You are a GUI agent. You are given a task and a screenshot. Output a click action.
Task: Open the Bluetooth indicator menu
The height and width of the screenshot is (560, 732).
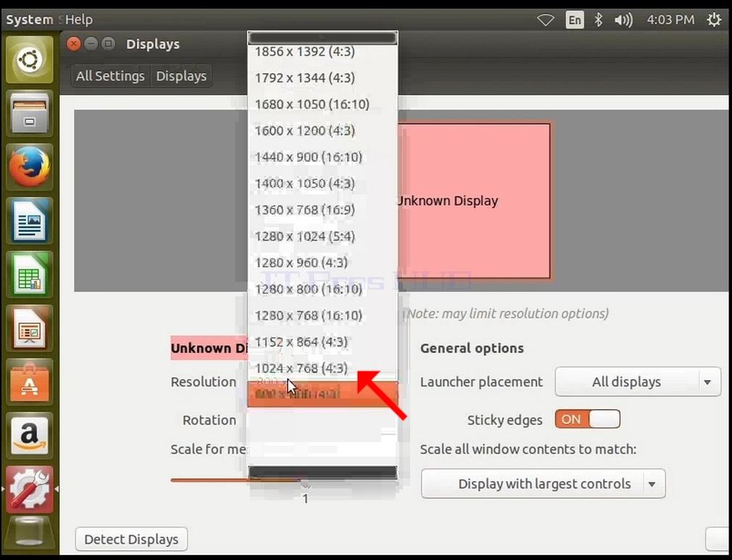pyautogui.click(x=598, y=20)
